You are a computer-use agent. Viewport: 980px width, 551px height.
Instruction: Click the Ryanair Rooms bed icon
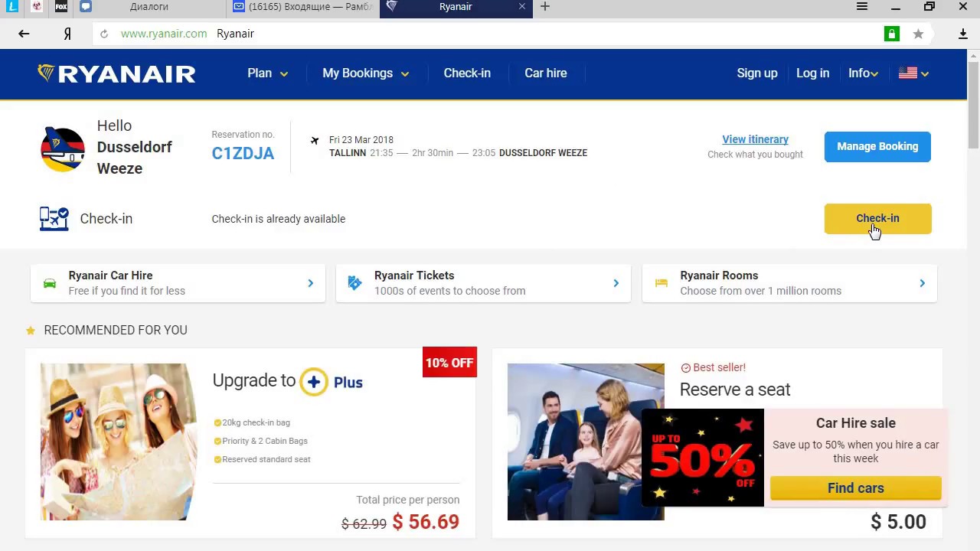(661, 283)
